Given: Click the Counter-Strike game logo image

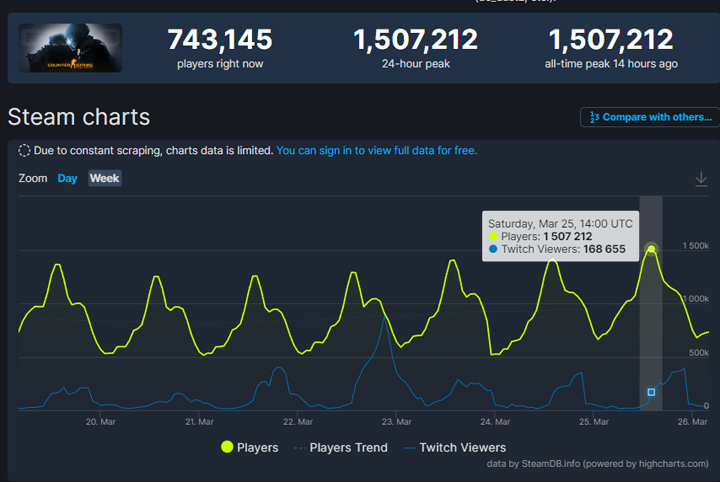Looking at the screenshot, I should (x=70, y=48).
